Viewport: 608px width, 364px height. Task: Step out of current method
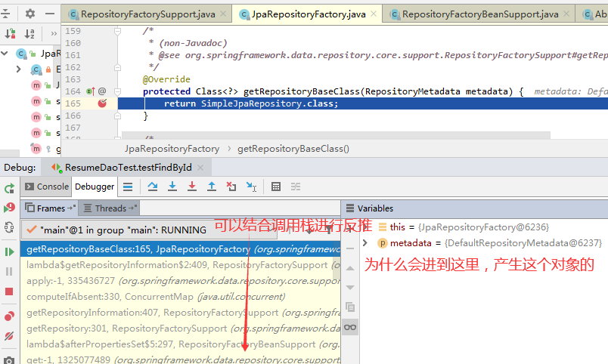coord(212,187)
